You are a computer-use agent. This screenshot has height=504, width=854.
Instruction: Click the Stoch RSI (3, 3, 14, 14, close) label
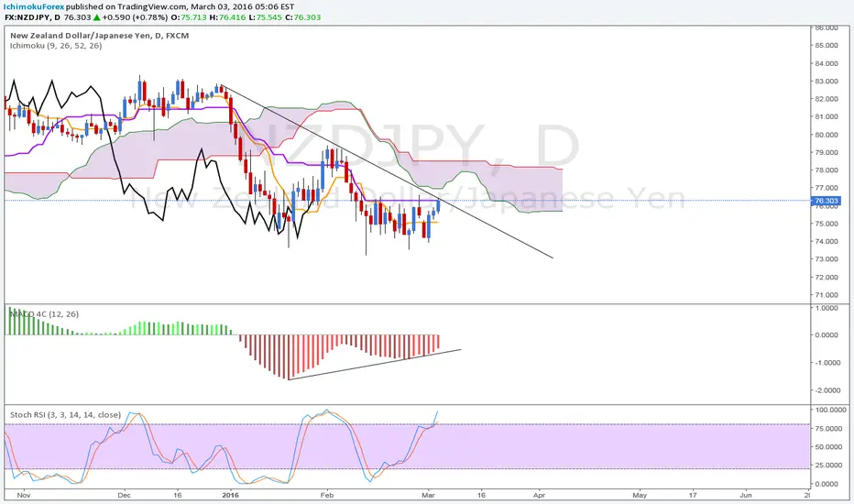[65, 414]
